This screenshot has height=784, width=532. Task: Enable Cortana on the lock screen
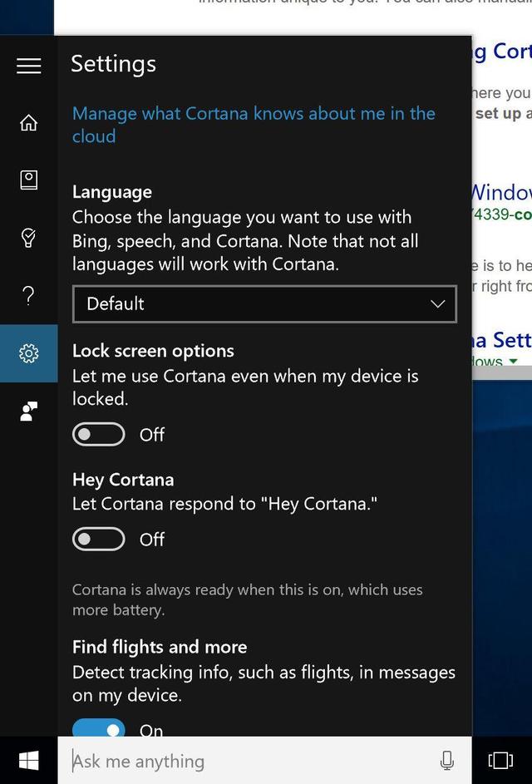tap(99, 434)
